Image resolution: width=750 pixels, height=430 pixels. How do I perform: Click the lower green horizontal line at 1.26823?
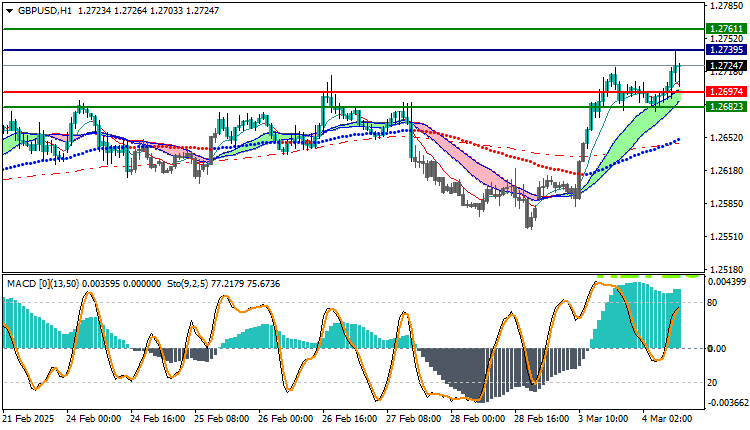coord(354,107)
